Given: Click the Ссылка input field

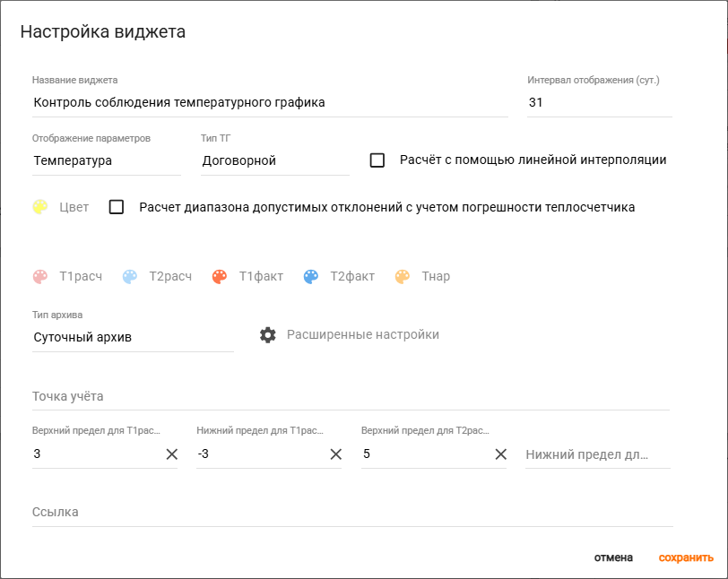Looking at the screenshot, I should (351, 513).
